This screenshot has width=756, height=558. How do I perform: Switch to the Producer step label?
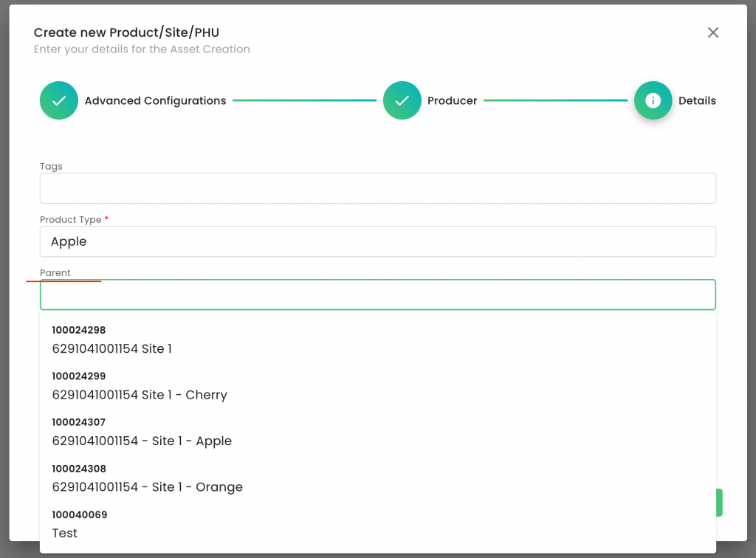coord(452,100)
